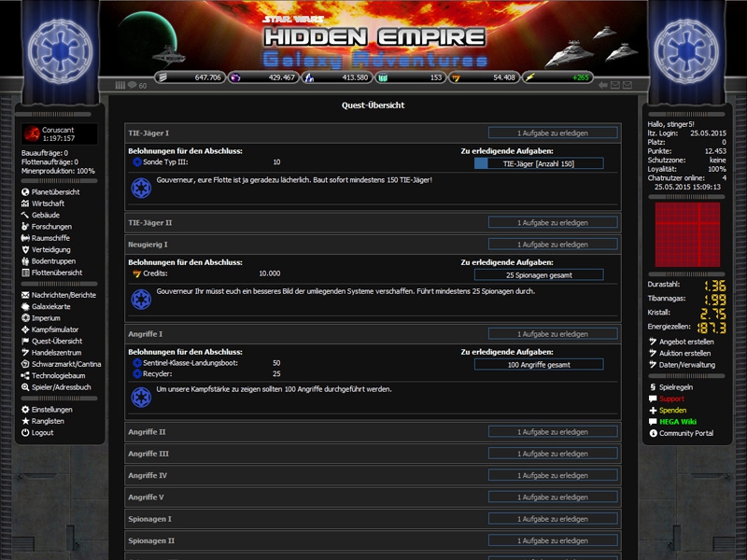Click the Gebäude tool icon

tap(25, 215)
